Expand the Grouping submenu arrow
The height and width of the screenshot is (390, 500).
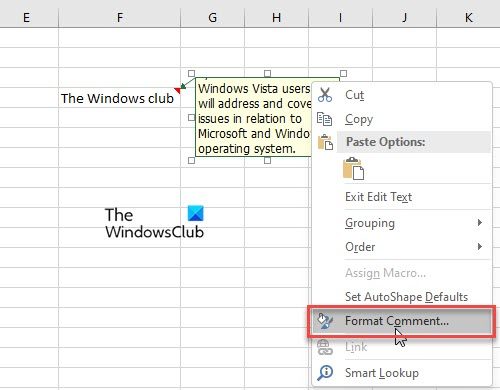480,222
